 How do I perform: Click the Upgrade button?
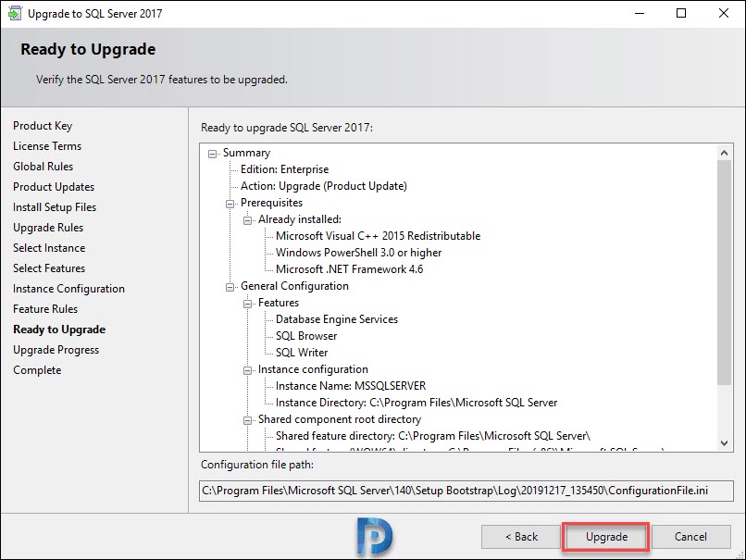pos(606,537)
